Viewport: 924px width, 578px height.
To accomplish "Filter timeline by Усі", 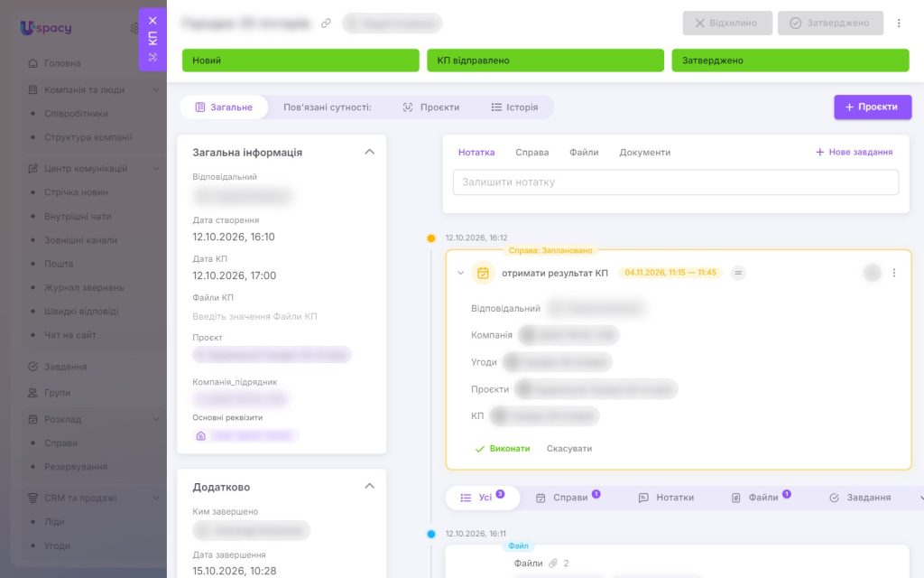I will point(482,498).
